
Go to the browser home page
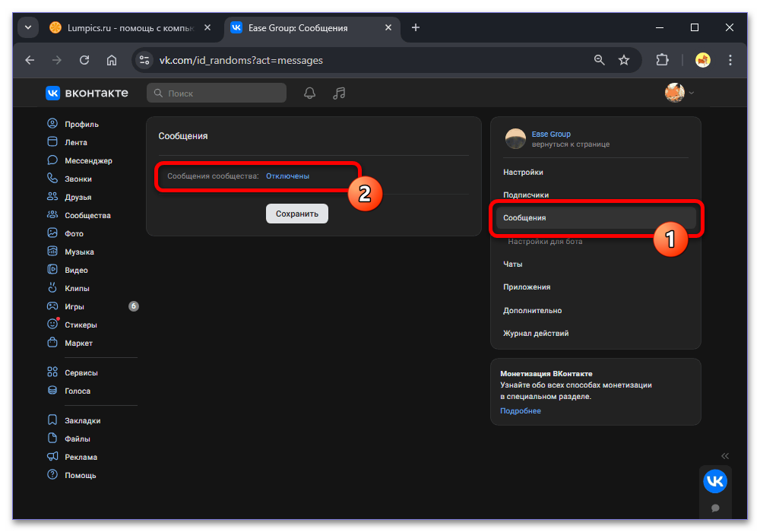pos(112,60)
